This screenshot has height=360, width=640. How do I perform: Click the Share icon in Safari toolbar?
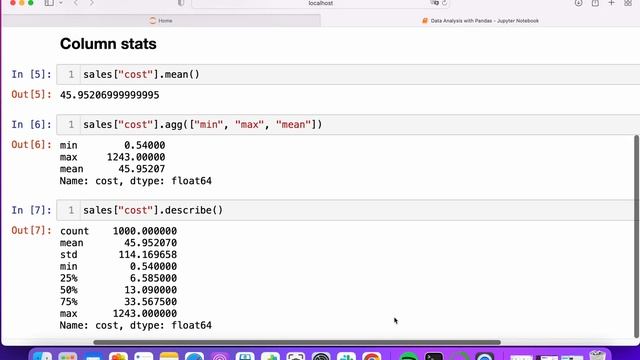click(595, 3)
